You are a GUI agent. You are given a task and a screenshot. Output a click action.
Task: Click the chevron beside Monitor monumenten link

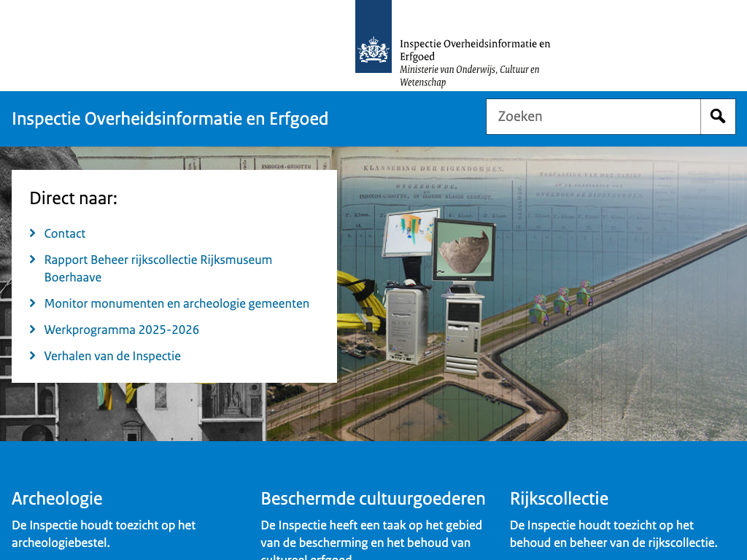[33, 303]
